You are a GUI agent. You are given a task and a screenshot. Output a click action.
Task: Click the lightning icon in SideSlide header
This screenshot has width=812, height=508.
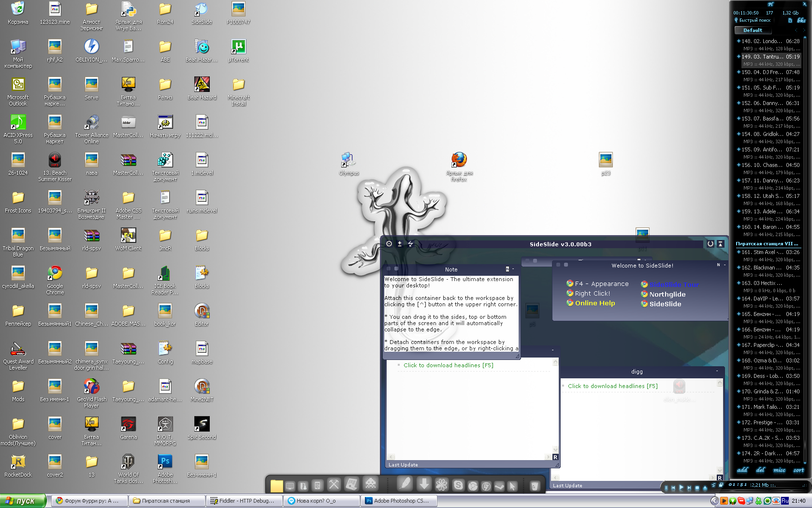coord(410,244)
